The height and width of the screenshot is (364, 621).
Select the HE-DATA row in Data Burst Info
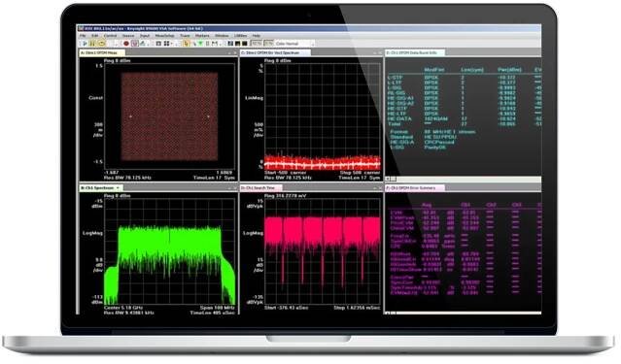pos(465,118)
